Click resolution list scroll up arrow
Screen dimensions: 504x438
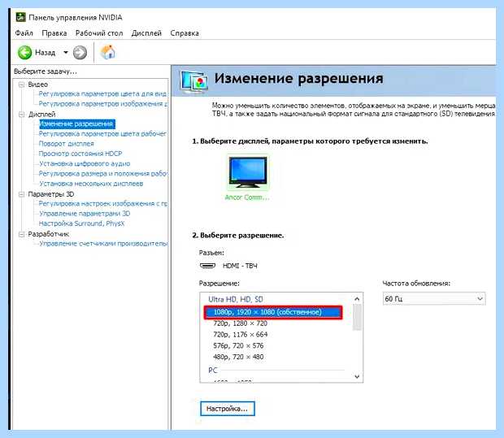point(357,299)
